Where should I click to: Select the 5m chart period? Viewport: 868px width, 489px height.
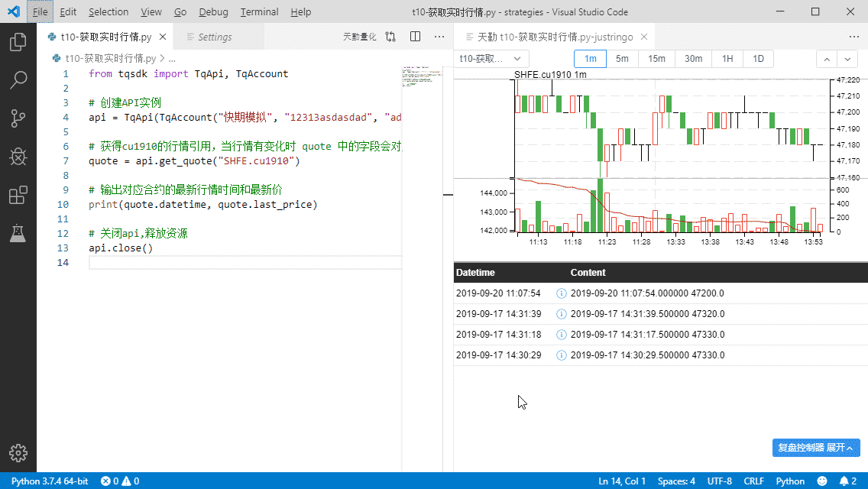pos(622,59)
